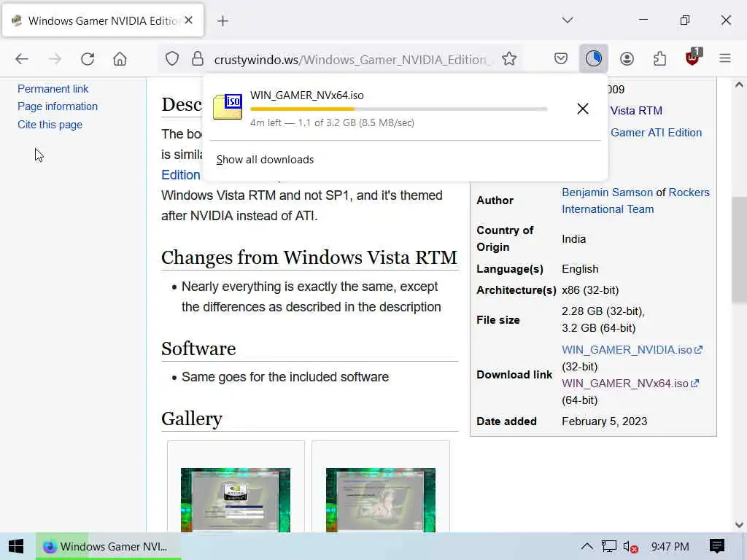
Task: Open Firefox account menu
Action: tap(627, 59)
